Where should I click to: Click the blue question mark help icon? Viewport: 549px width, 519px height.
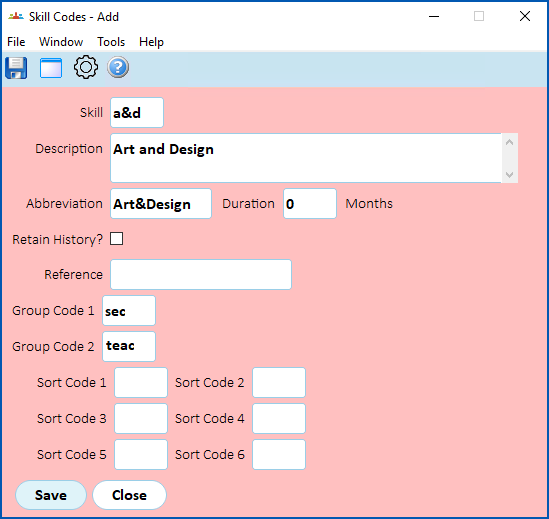point(118,67)
